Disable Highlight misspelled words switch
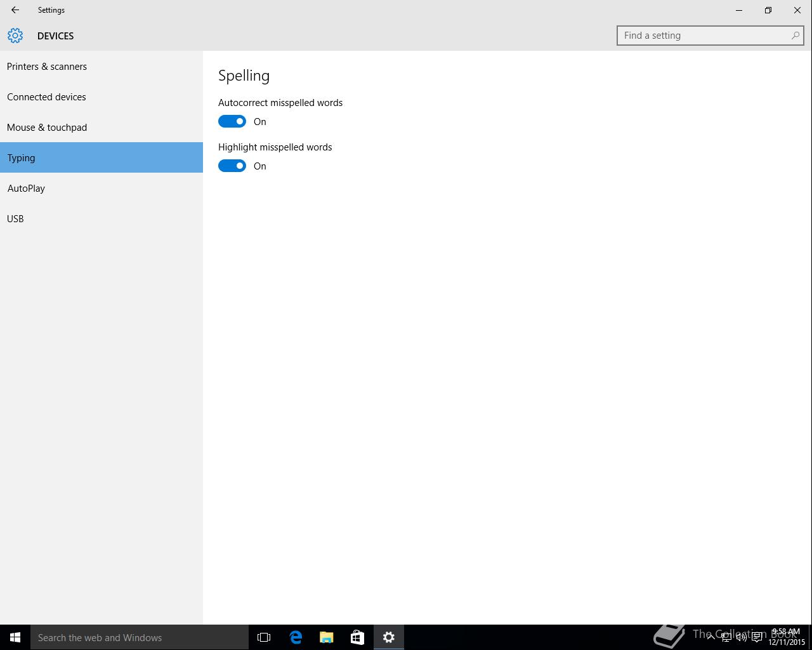Viewport: 812px width, 650px height. 232,166
